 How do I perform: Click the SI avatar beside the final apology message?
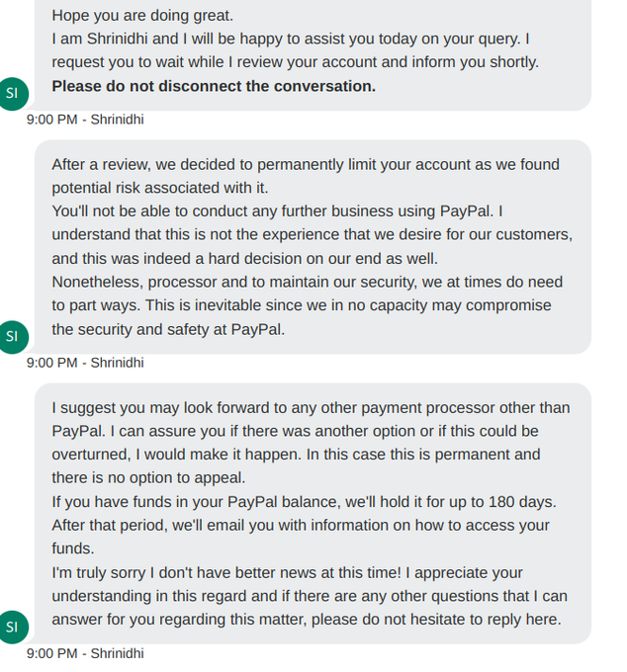click(x=13, y=627)
